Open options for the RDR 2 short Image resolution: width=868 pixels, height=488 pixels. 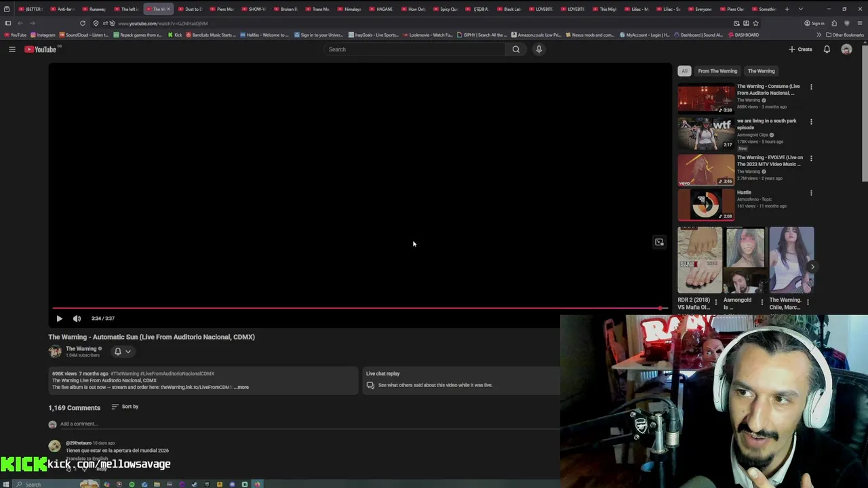715,302
